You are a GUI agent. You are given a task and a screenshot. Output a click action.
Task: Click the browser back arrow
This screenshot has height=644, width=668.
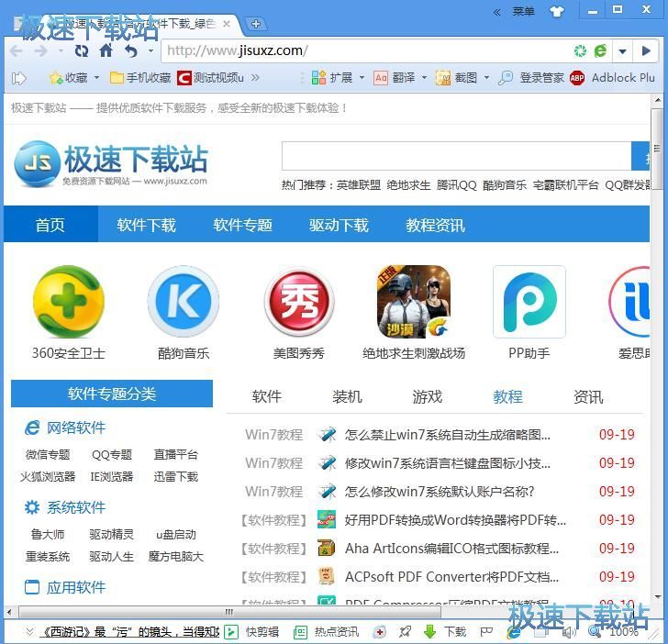click(x=17, y=51)
